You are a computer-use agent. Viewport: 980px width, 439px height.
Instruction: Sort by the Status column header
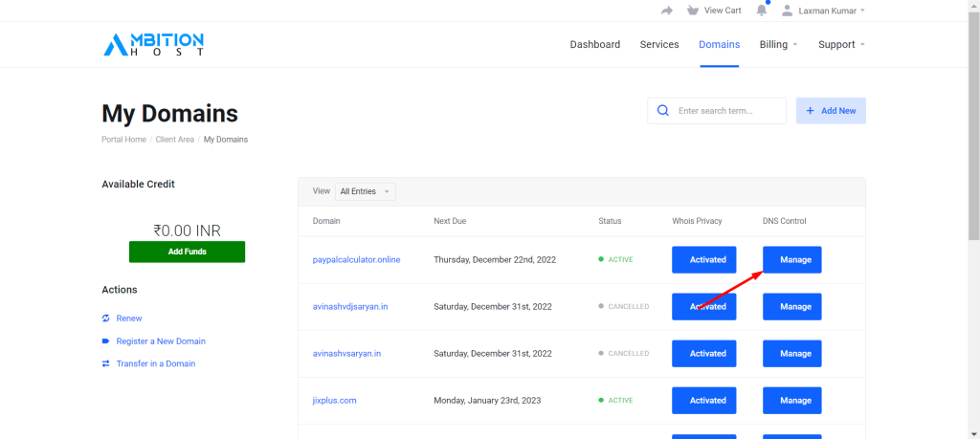click(x=610, y=221)
